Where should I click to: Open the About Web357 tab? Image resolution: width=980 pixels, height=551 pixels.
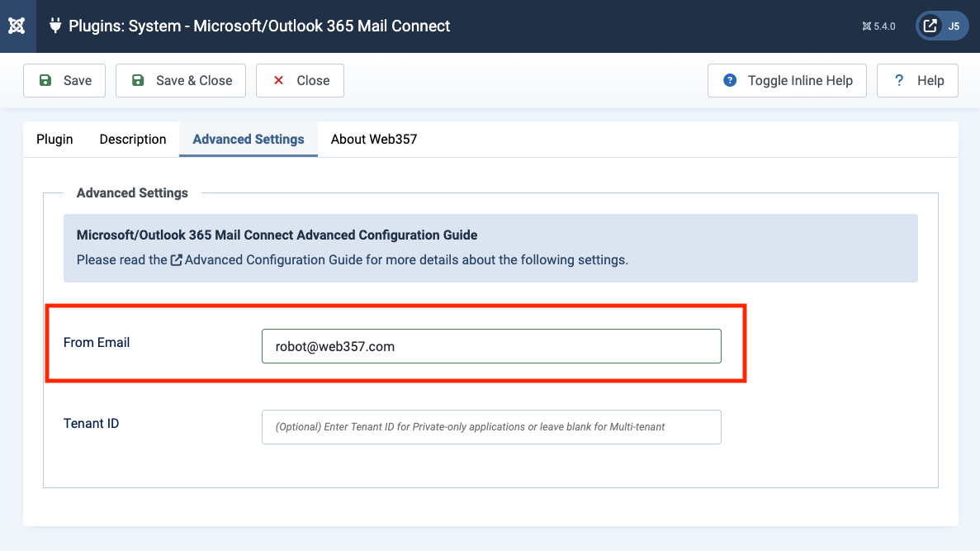(x=374, y=140)
